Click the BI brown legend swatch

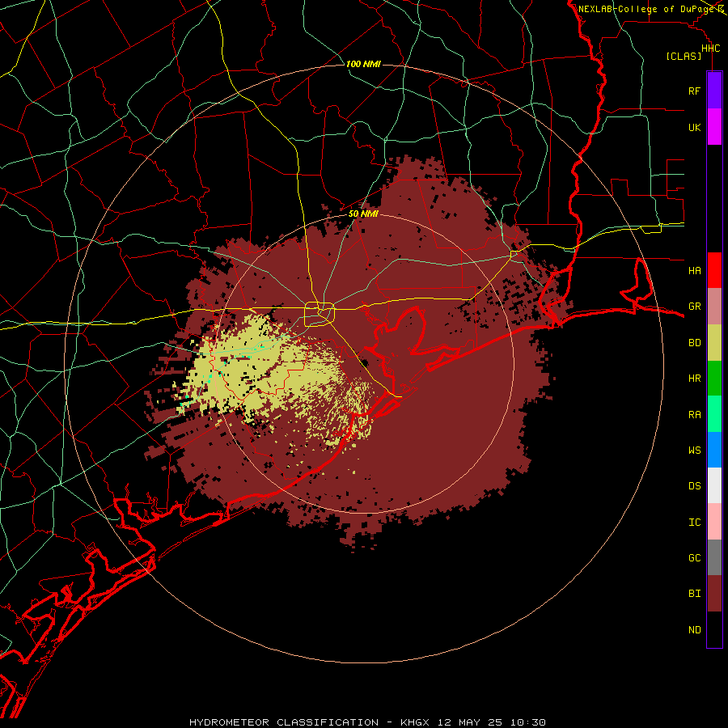pyautogui.click(x=714, y=594)
